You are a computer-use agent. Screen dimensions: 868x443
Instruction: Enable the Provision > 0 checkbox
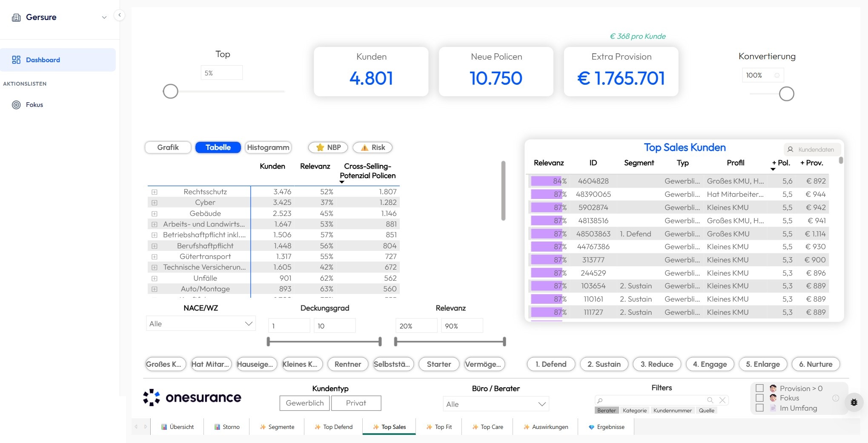pyautogui.click(x=759, y=388)
